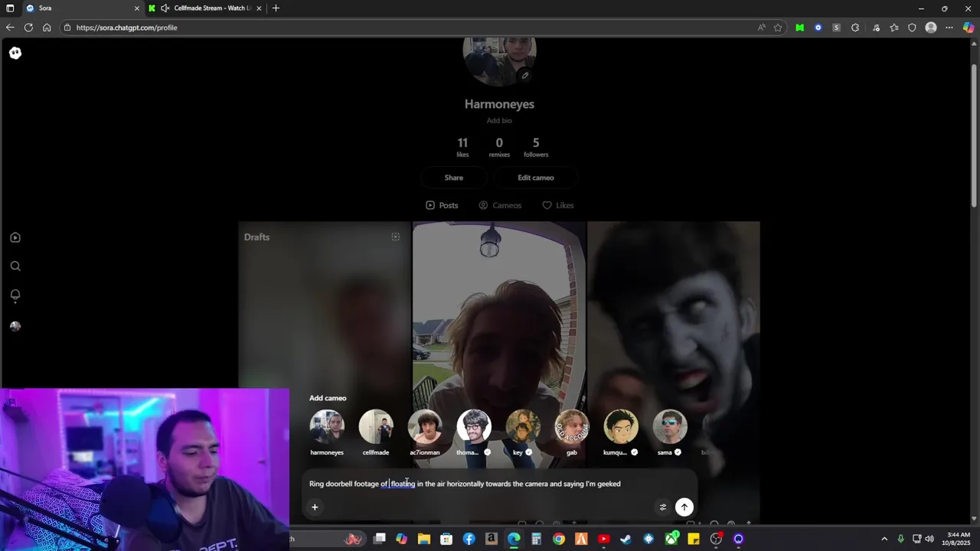Screen dimensions: 980x551
Task: Click the browser back arrow
Action: 10,28
